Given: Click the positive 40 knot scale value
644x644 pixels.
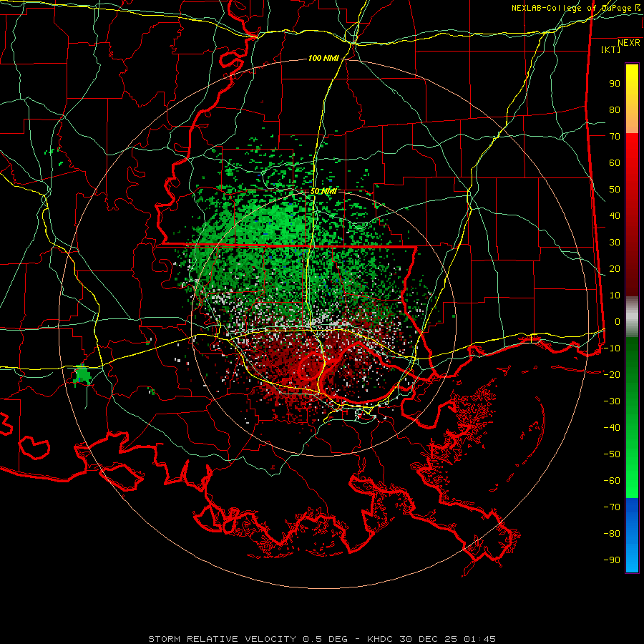Looking at the screenshot, I should point(615,216).
